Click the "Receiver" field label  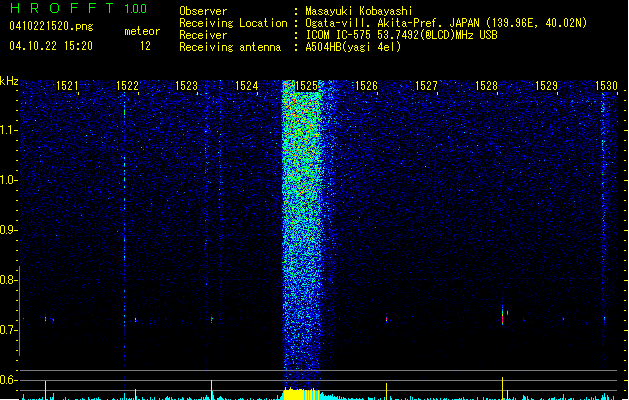[203, 35]
